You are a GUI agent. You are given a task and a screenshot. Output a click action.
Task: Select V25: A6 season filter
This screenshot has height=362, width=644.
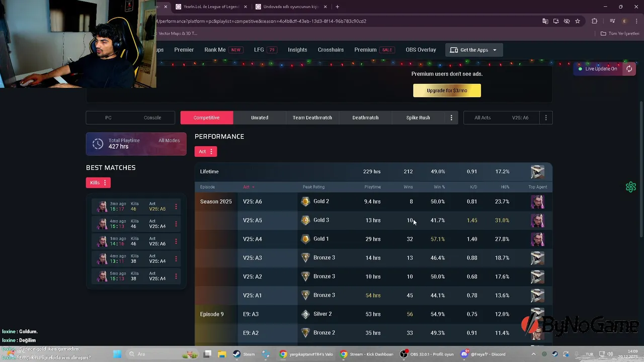[520, 118]
